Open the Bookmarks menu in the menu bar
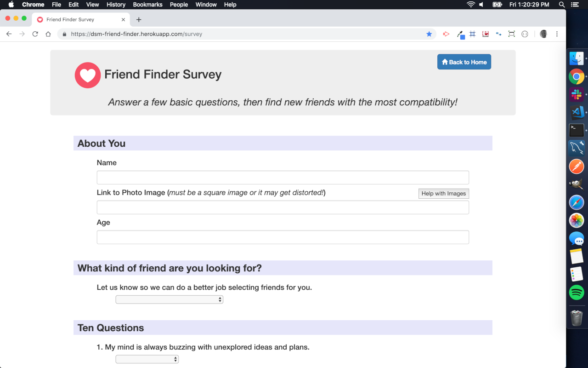The height and width of the screenshot is (368, 588). click(x=147, y=5)
